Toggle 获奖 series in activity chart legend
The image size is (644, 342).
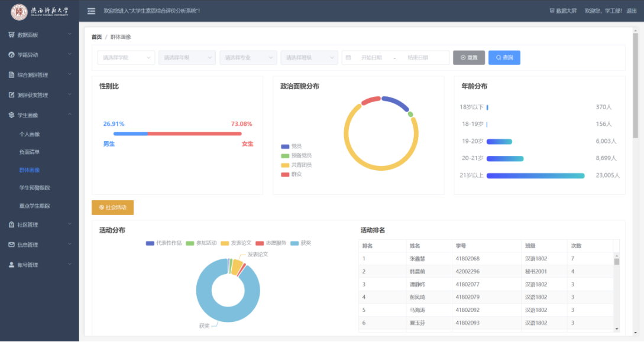point(300,243)
